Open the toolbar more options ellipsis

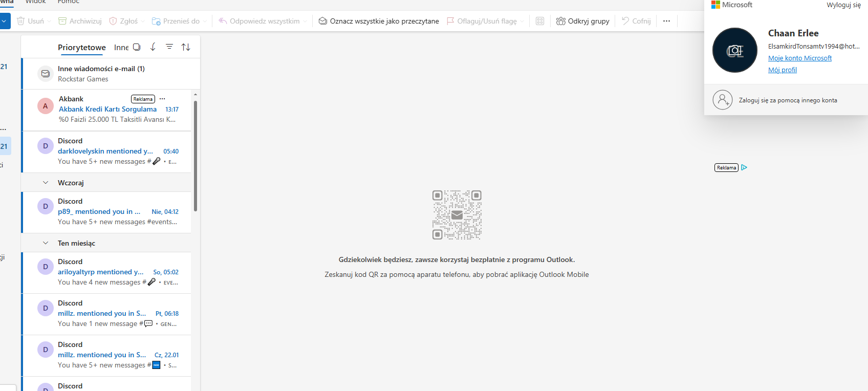(666, 21)
